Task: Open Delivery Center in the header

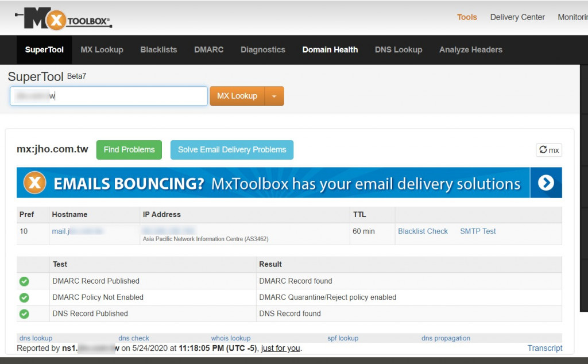Action: pyautogui.click(x=517, y=17)
